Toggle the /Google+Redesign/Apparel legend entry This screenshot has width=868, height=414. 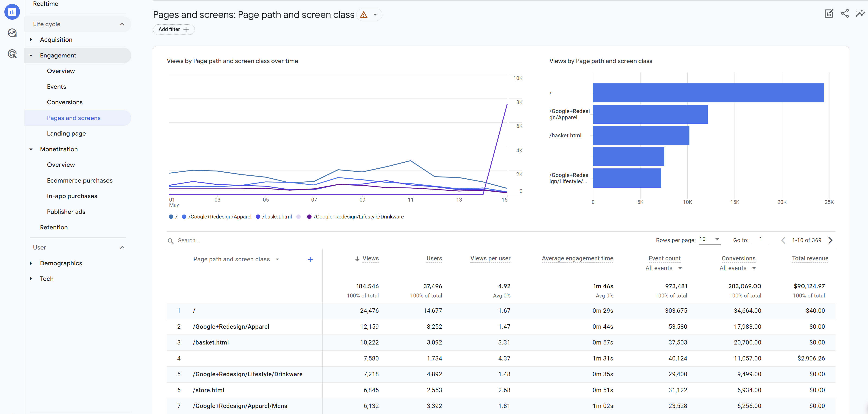point(217,216)
